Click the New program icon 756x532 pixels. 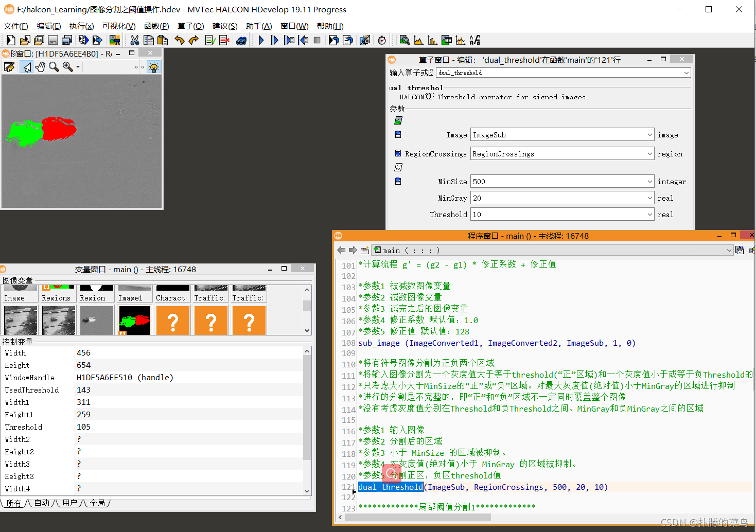tap(11, 40)
